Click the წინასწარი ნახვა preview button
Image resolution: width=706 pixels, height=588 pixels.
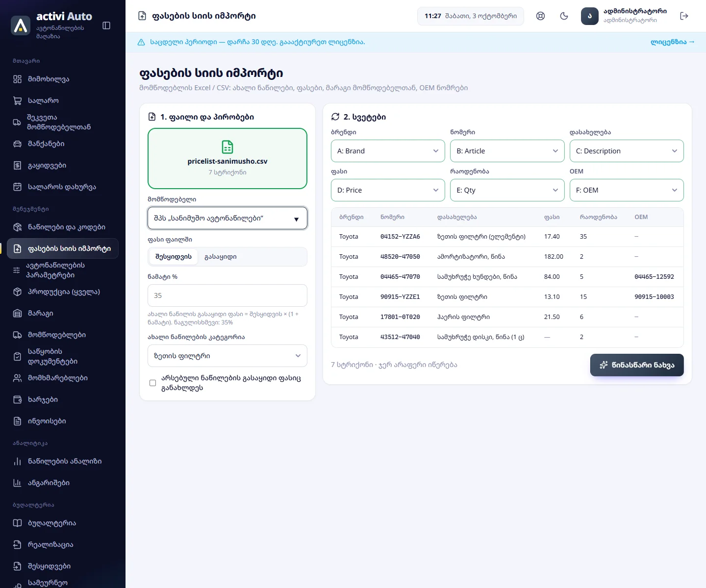[637, 365]
